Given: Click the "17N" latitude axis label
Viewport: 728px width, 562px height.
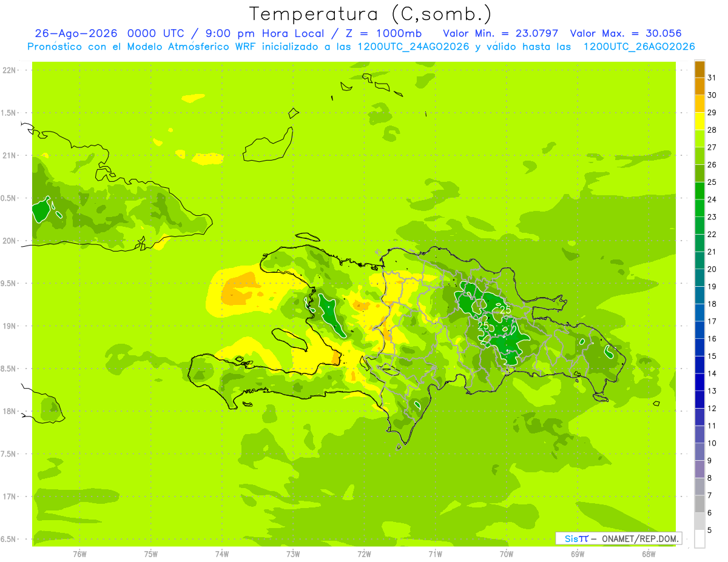Looking at the screenshot, I should pyautogui.click(x=9, y=497).
